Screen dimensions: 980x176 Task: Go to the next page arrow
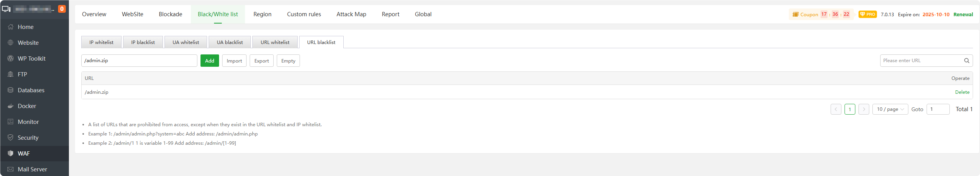pos(863,109)
